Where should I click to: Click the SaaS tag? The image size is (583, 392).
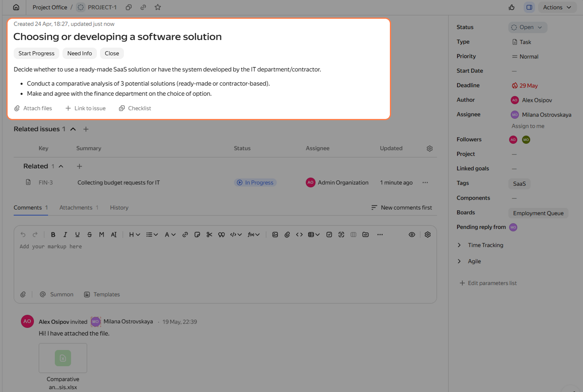tap(520, 184)
